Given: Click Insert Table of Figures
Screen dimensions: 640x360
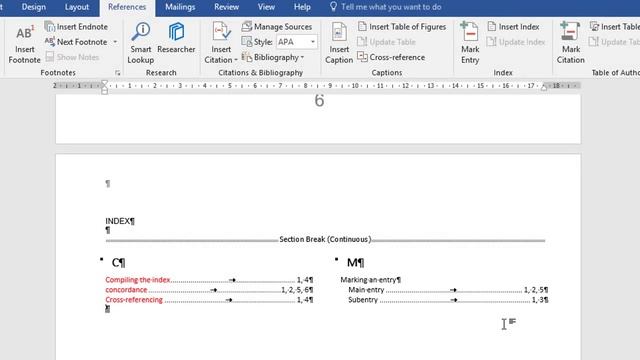Looking at the screenshot, I should 402,27.
